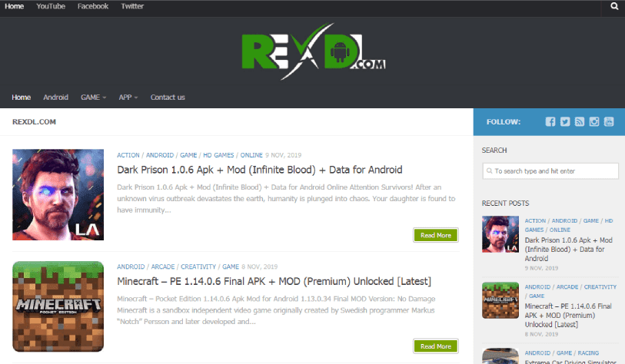Click the REXDL.COM logo
This screenshot has width=625, height=364.
pyautogui.click(x=314, y=51)
